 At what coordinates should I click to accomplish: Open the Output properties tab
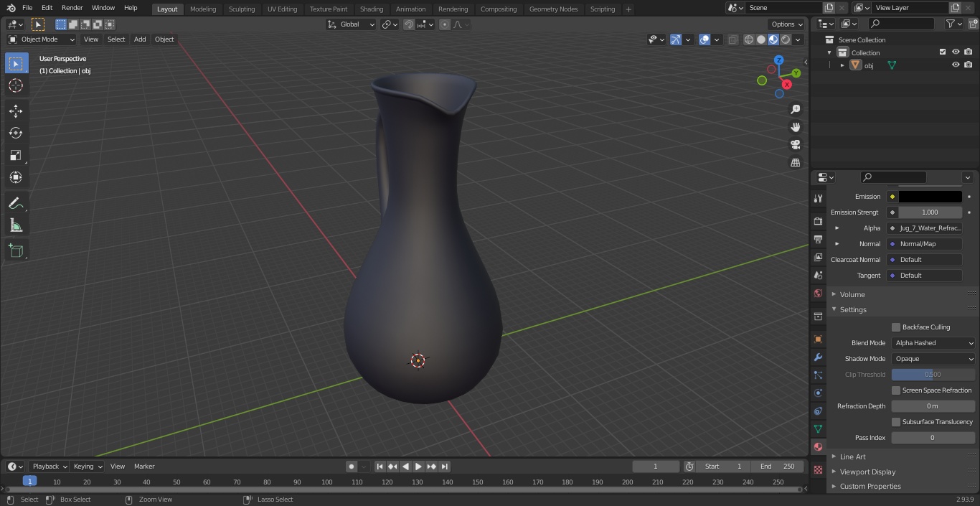(x=818, y=239)
